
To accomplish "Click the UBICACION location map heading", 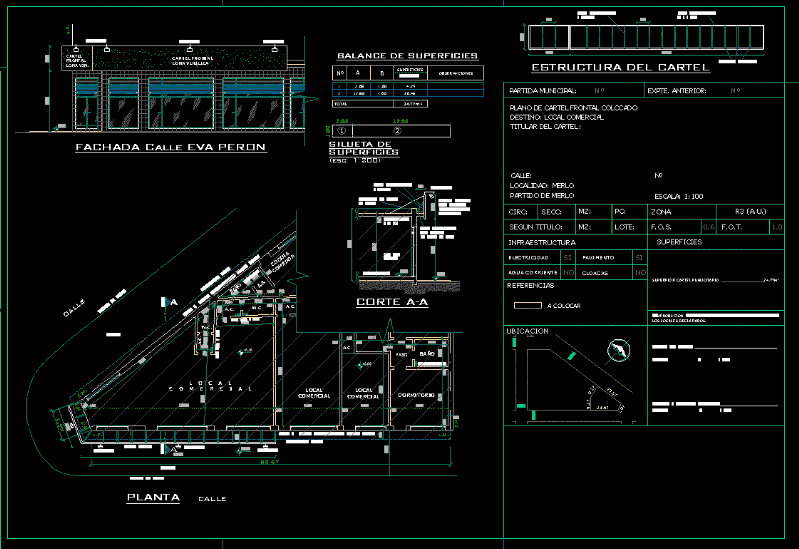I will point(528,330).
